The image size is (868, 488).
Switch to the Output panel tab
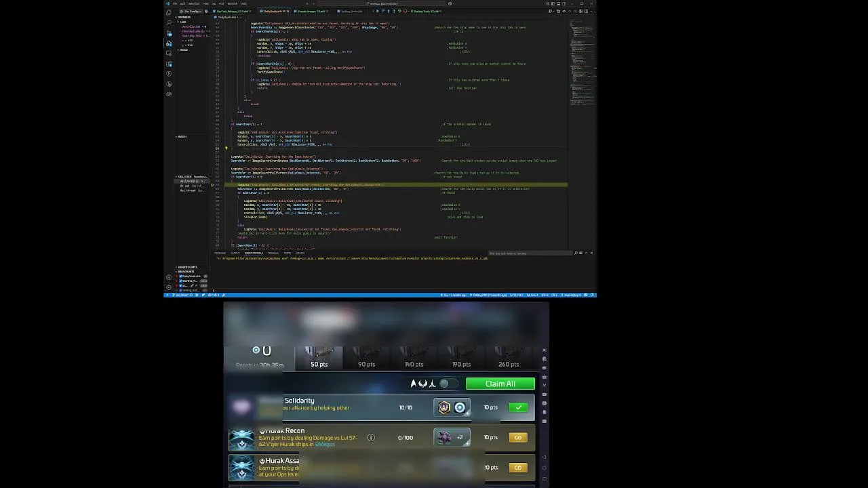235,253
